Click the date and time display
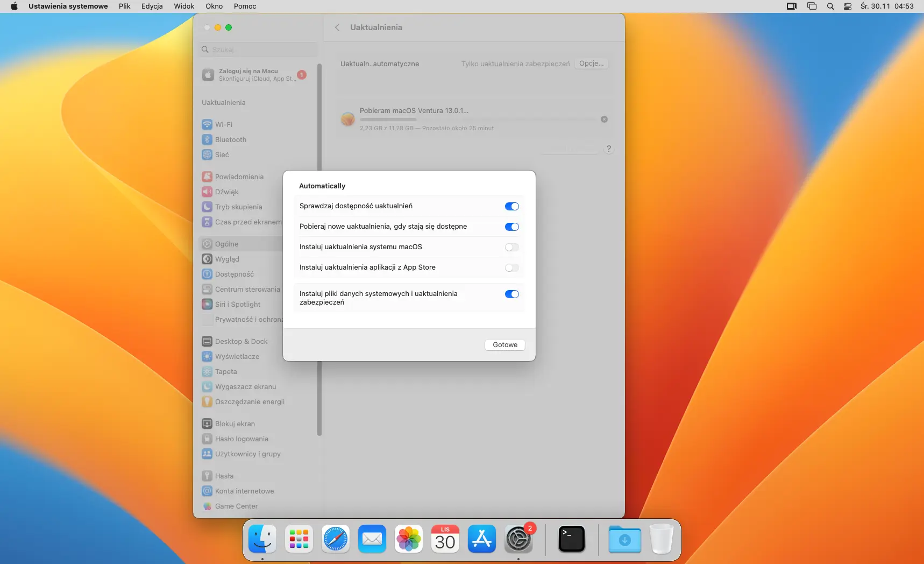The width and height of the screenshot is (924, 564). click(887, 6)
